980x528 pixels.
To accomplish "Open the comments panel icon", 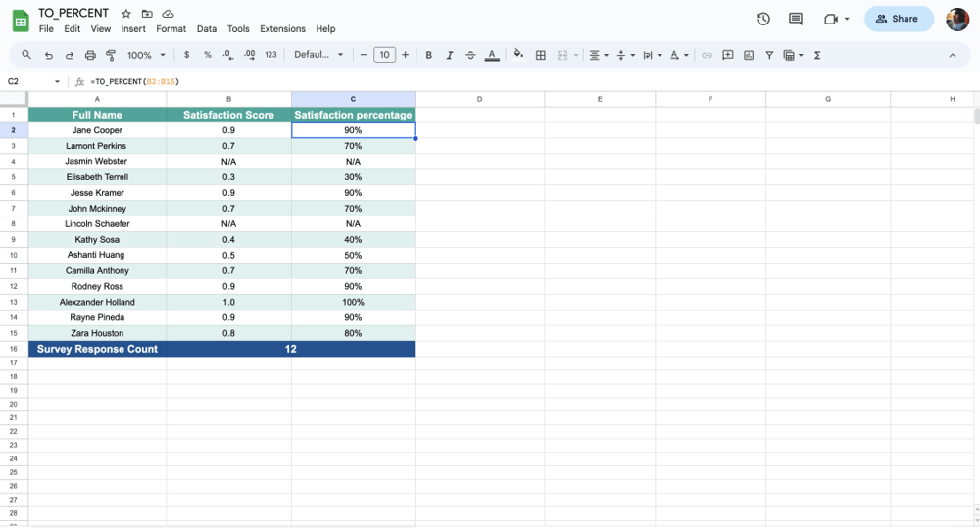I will (x=796, y=19).
